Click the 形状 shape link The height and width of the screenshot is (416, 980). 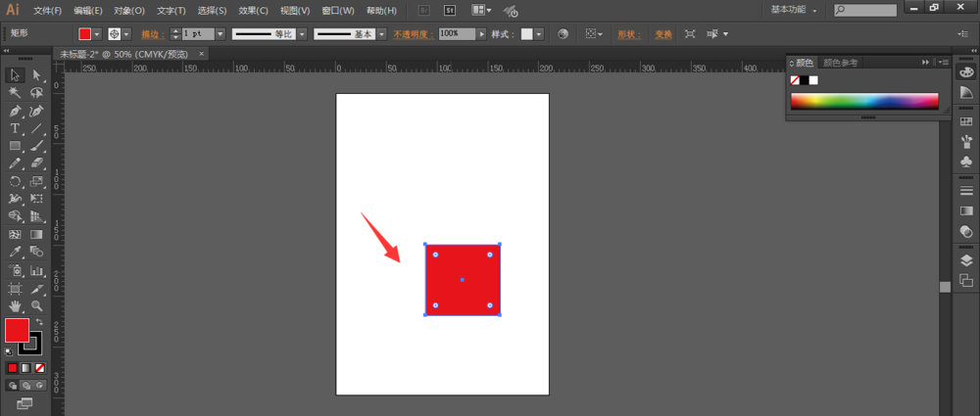pos(629,34)
